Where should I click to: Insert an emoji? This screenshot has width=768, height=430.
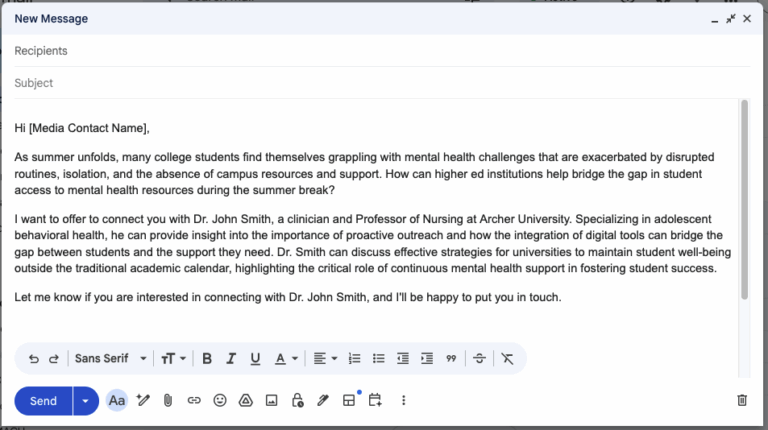click(x=220, y=401)
